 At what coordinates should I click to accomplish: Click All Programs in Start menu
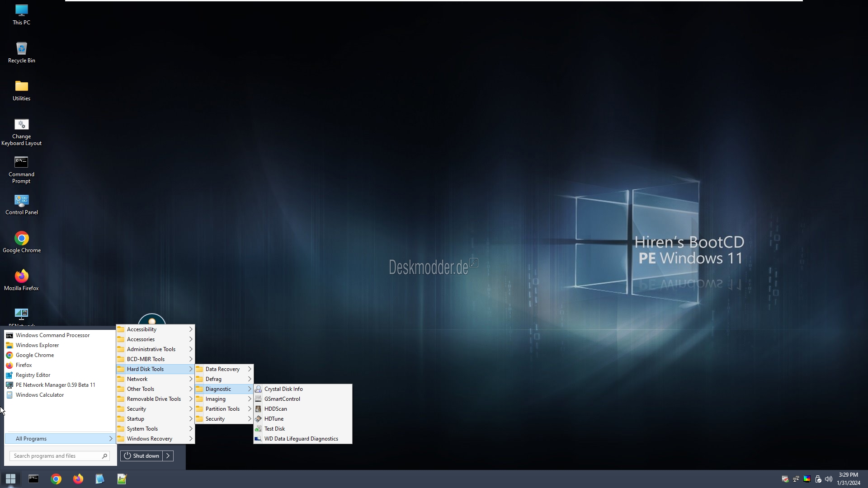60,439
